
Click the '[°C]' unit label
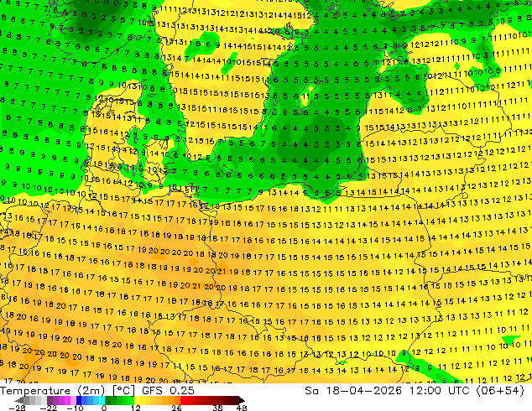[123, 391]
